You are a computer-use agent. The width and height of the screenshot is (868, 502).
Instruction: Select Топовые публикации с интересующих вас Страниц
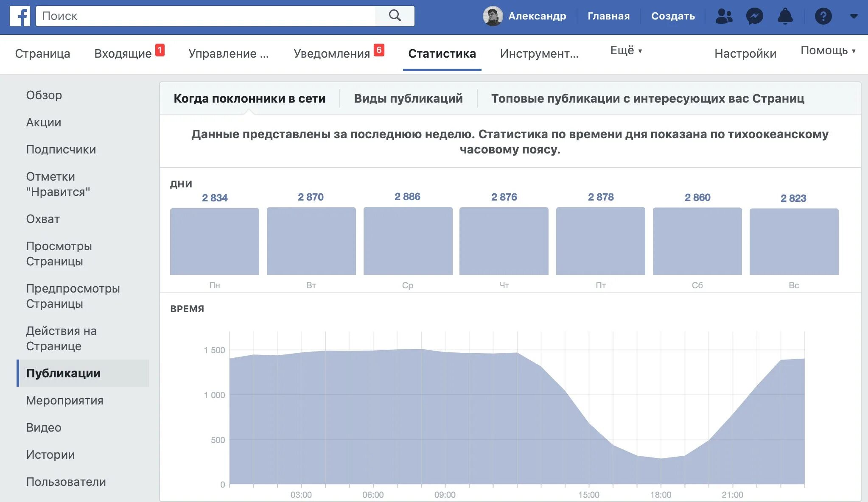click(647, 98)
